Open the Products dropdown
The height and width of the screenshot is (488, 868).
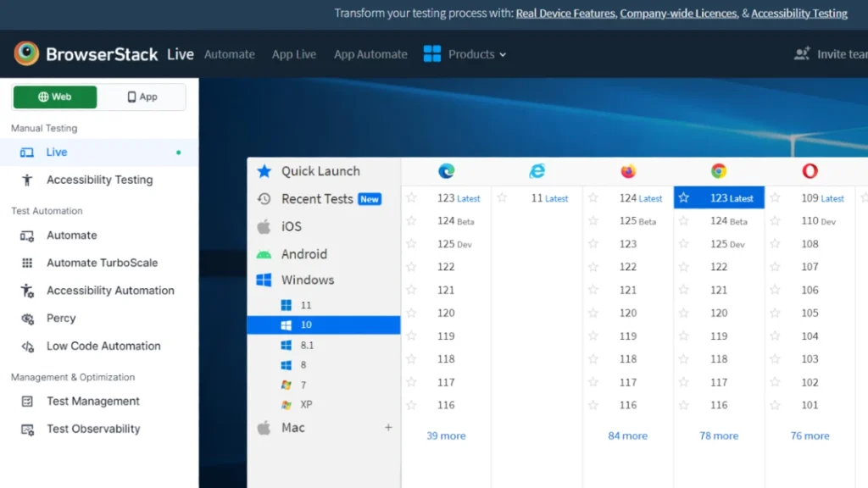[x=473, y=53]
